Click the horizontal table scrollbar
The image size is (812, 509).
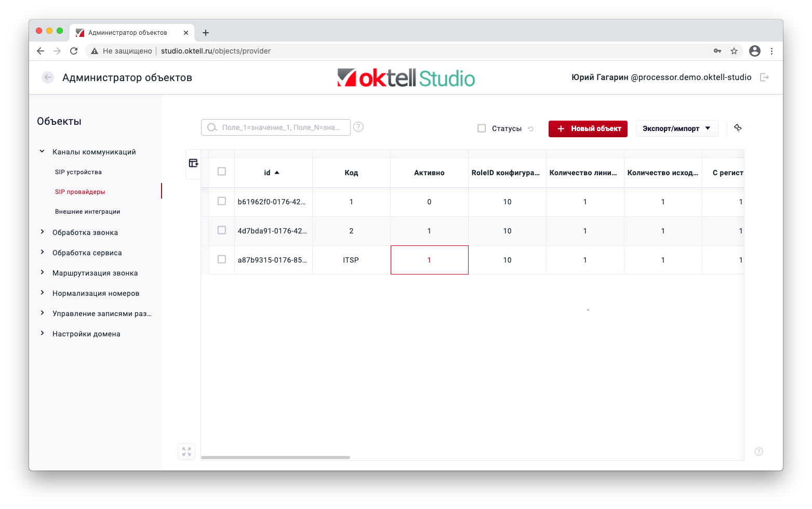tap(275, 458)
